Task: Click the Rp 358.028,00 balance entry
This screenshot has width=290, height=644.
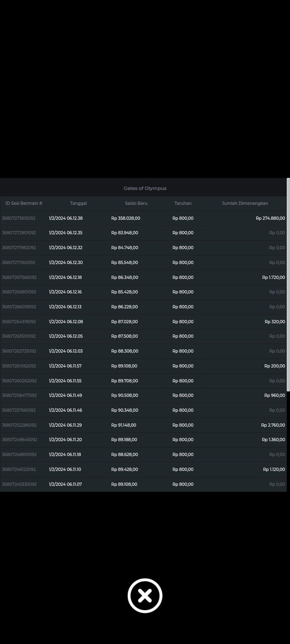Action: (126, 218)
